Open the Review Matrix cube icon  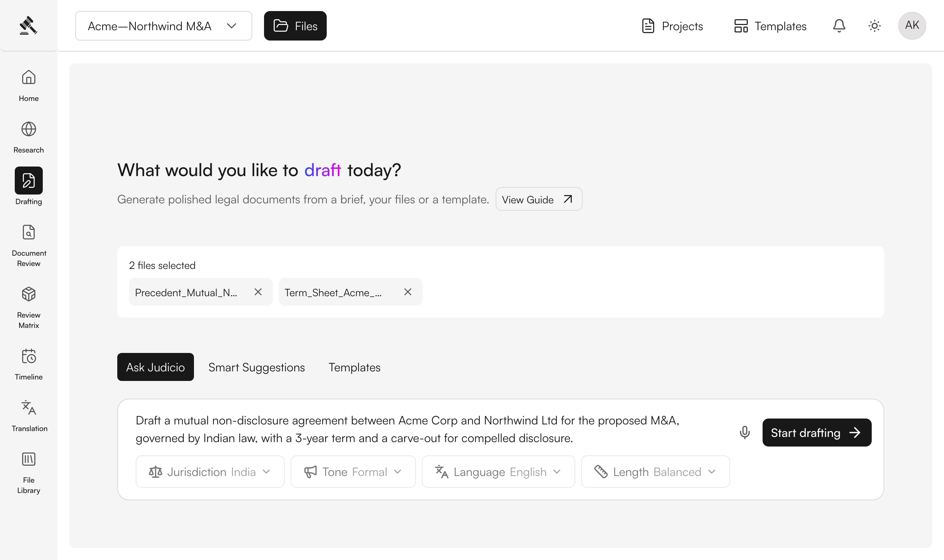[x=29, y=294]
